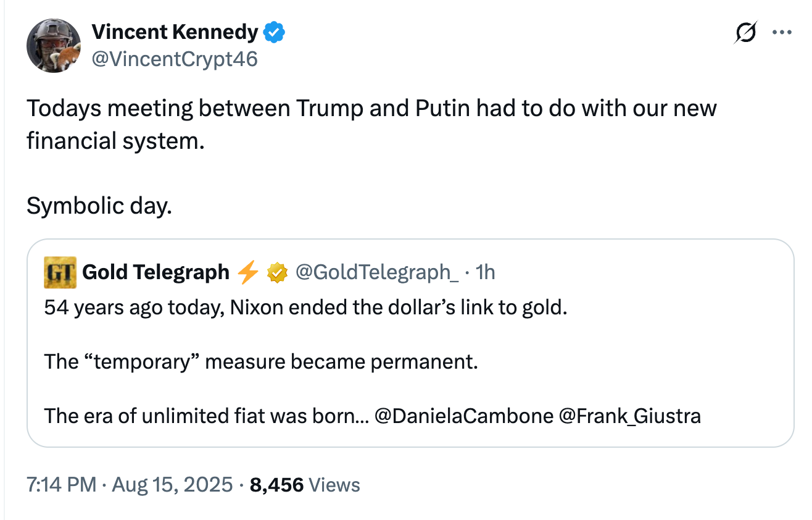Click the "temporary measure became permanent" line
This screenshot has height=520, width=812.
coord(260,361)
